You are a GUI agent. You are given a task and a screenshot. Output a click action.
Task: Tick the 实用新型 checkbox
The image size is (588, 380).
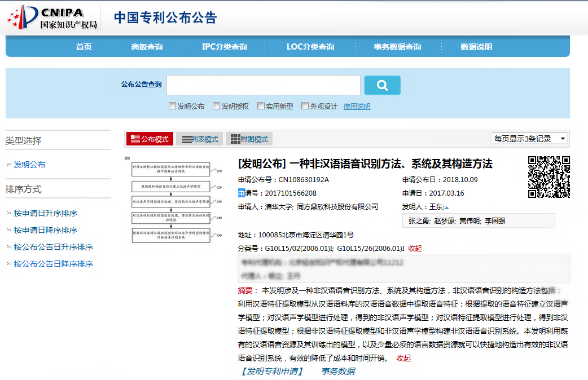(261, 106)
